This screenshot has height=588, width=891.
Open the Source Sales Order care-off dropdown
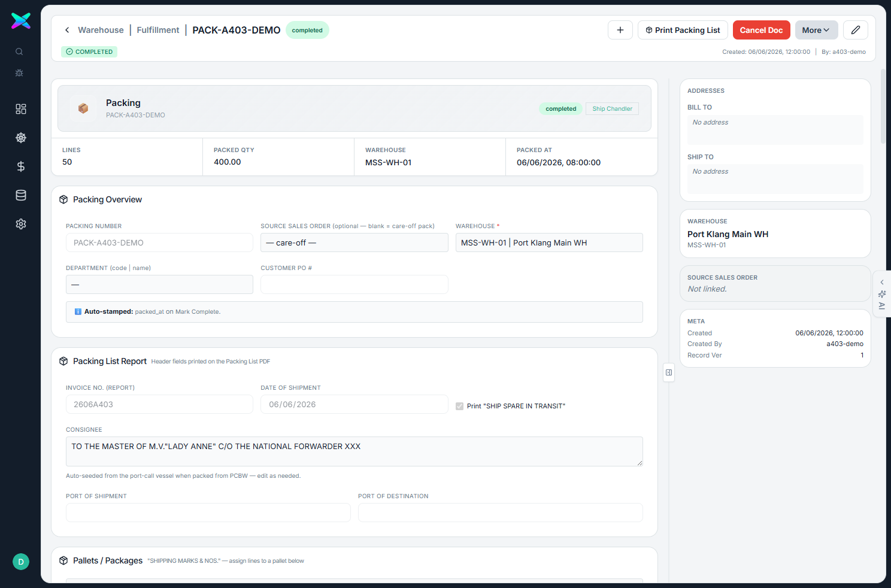tap(354, 243)
